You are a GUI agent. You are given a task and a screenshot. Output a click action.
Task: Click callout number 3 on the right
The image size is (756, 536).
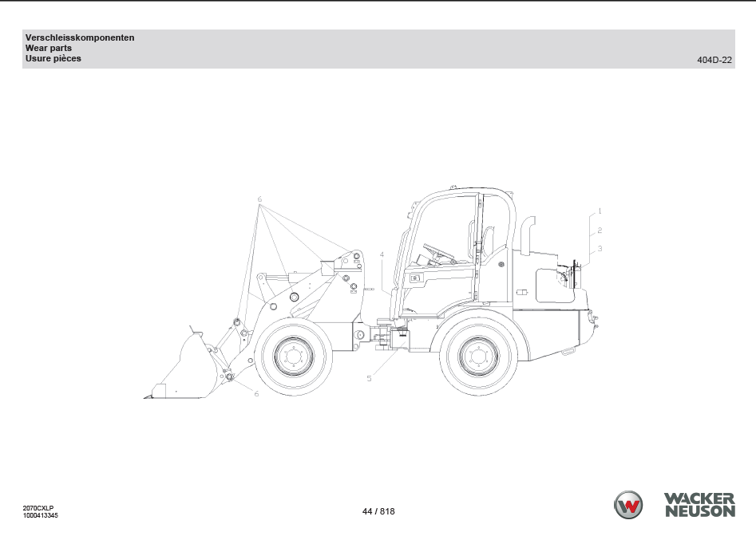(x=600, y=248)
